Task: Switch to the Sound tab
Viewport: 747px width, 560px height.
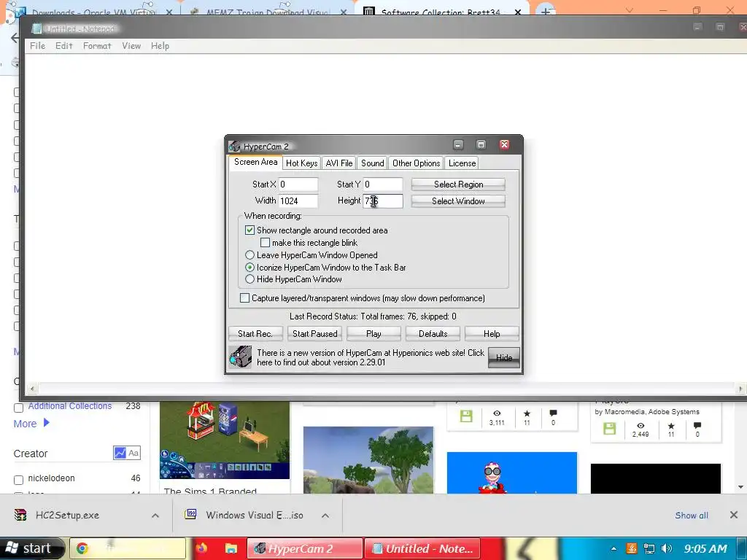Action: point(373,163)
